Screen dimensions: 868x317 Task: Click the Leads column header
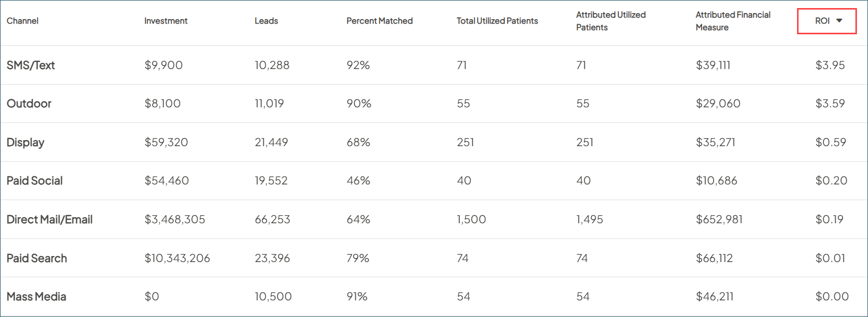pyautogui.click(x=266, y=21)
